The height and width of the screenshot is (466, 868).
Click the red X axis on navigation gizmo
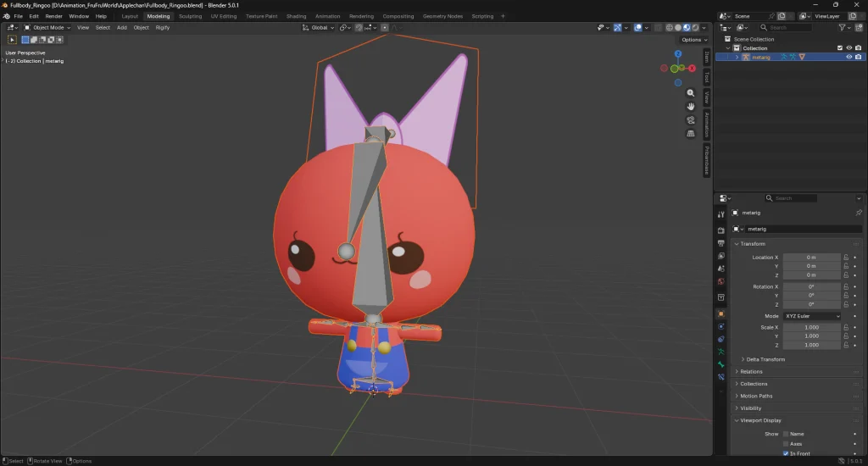click(692, 68)
